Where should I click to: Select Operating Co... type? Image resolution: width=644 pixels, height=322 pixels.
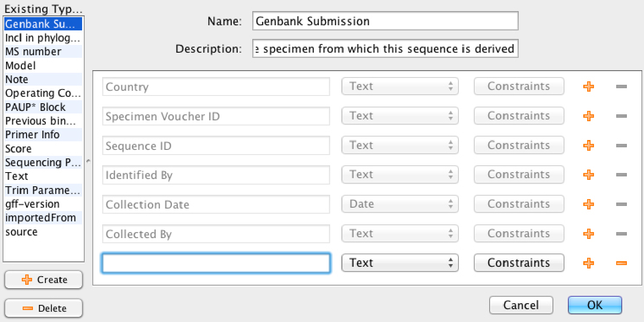click(43, 93)
